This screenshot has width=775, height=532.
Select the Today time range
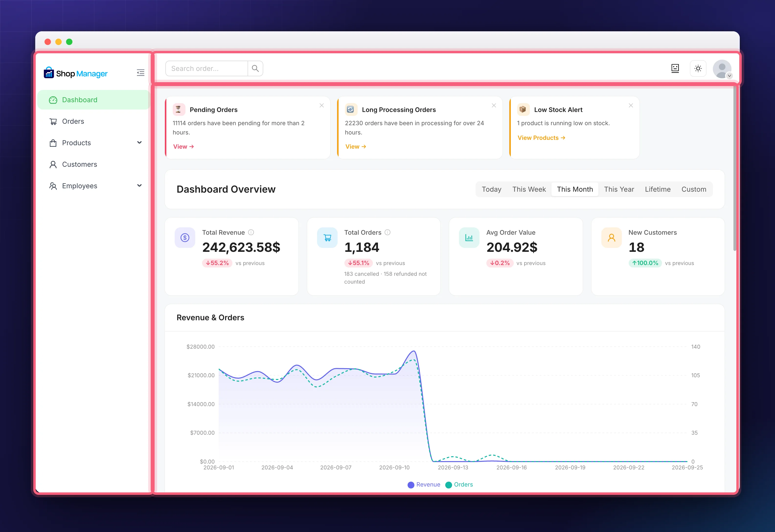(491, 189)
